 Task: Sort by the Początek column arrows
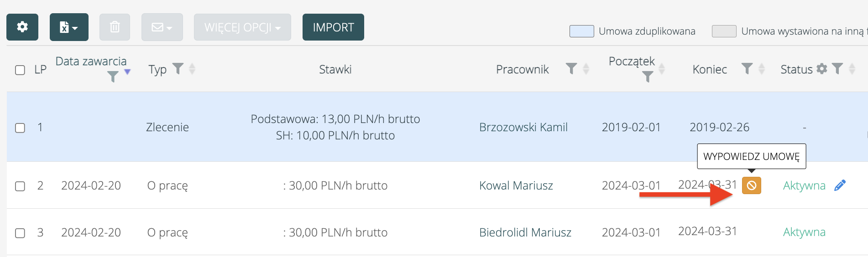pyautogui.click(x=662, y=69)
